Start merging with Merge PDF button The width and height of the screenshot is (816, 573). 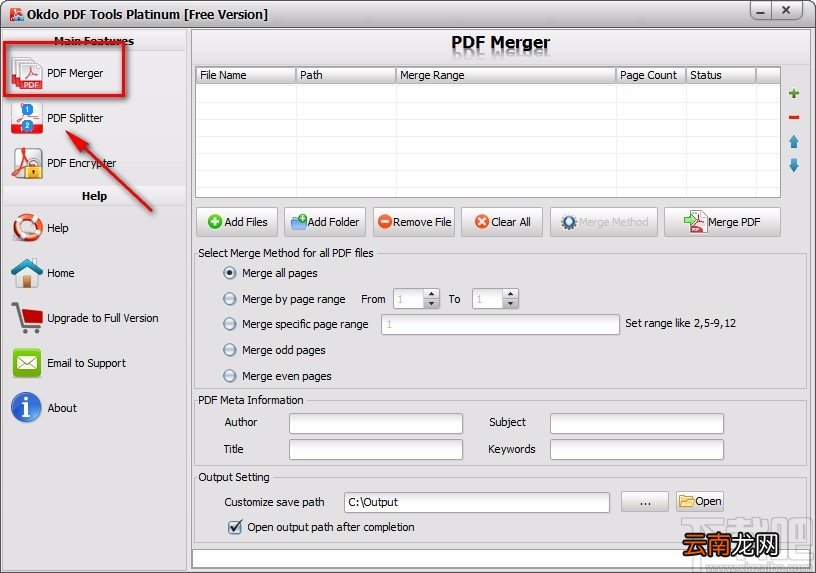point(722,222)
